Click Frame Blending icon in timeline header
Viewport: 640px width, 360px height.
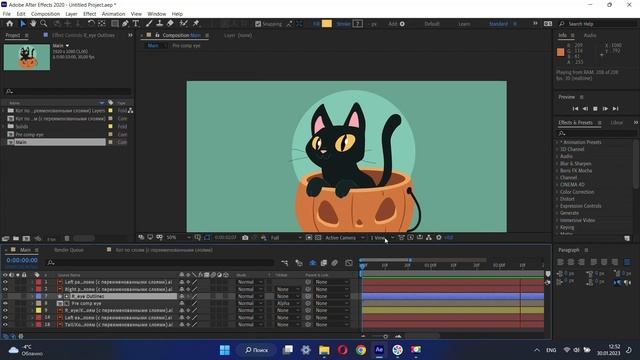[x=324, y=263]
